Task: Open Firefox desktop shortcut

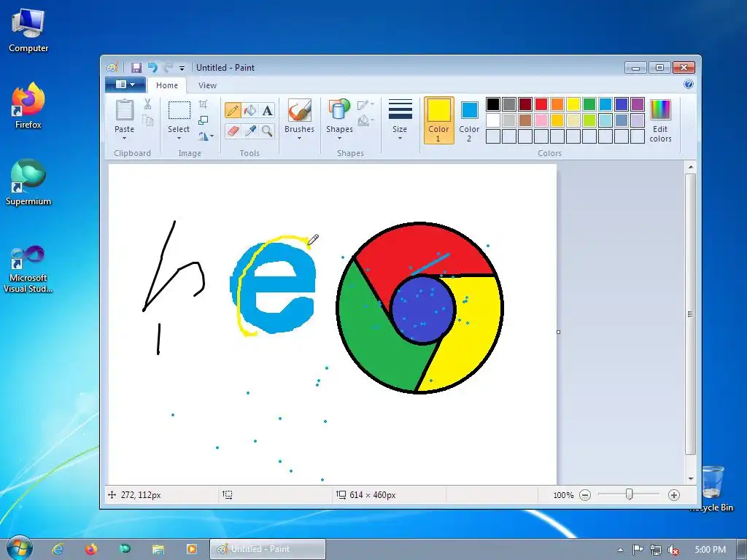Action: click(28, 105)
